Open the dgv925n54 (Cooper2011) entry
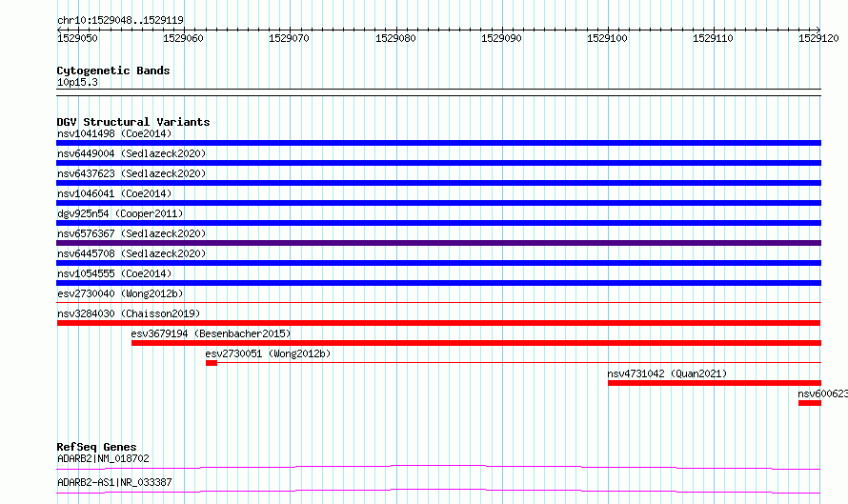 click(120, 213)
